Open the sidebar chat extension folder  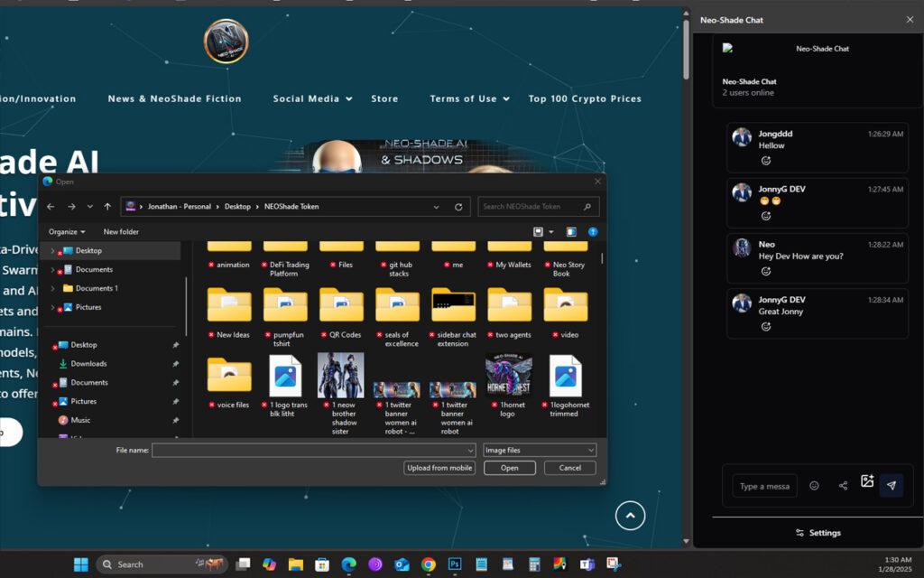(453, 317)
